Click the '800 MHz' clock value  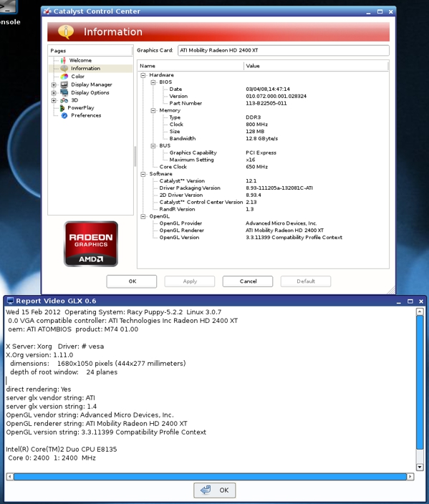coord(256,125)
